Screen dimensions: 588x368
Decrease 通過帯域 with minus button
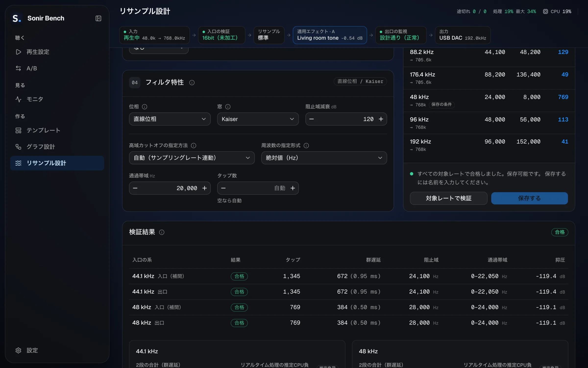point(135,188)
